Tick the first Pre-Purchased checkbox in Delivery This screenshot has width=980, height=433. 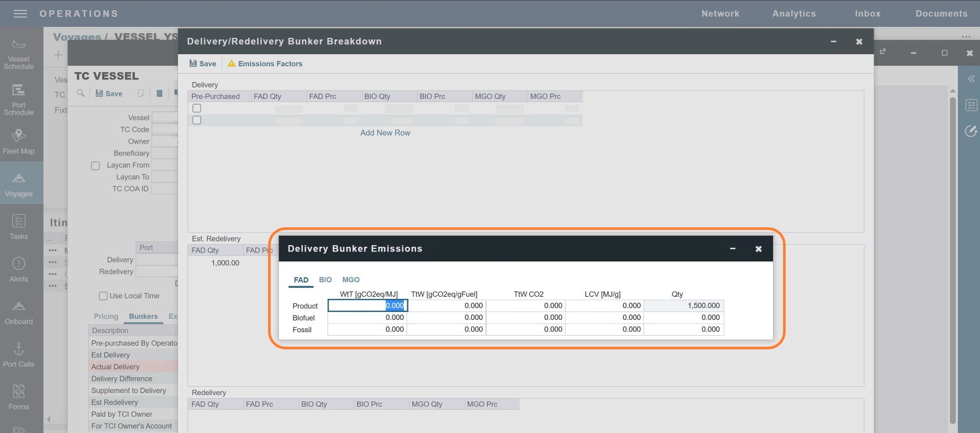tap(197, 108)
